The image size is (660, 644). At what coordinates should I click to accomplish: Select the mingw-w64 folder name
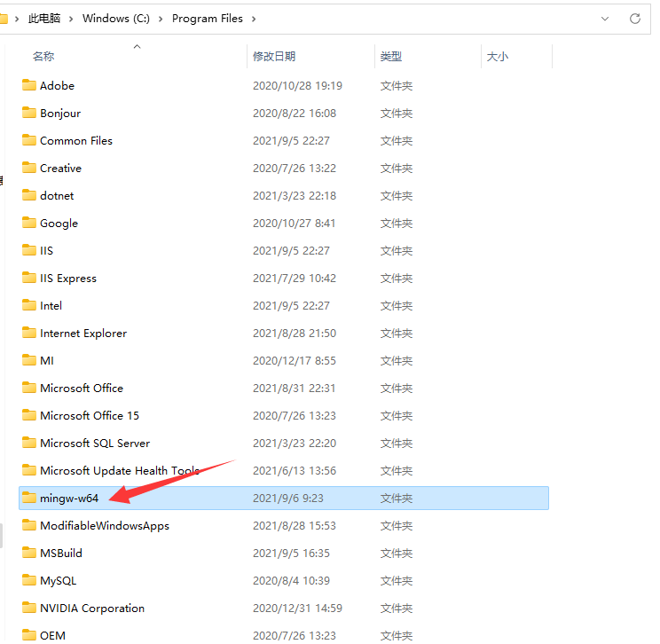[x=69, y=499]
